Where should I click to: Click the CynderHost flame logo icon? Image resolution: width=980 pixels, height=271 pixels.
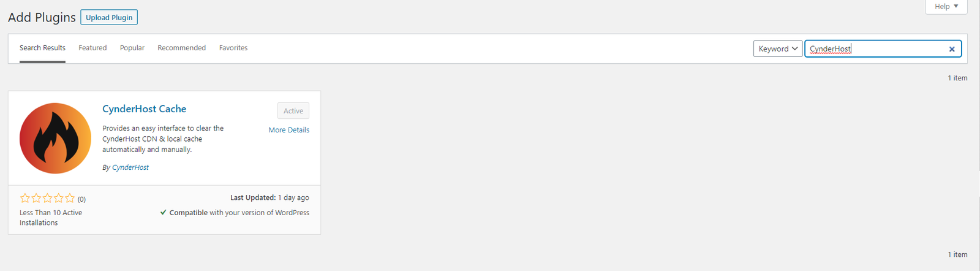click(55, 139)
